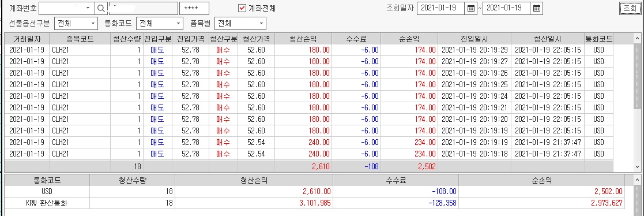Click the password field showing ****
Viewport: 644px width, 216px height.
(x=194, y=8)
